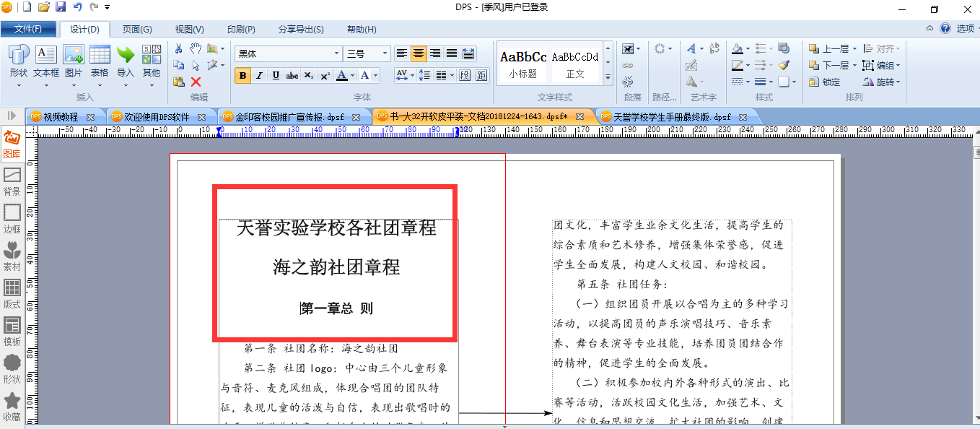Expand the text style gallery
The height and width of the screenshot is (429, 980).
click(x=608, y=78)
